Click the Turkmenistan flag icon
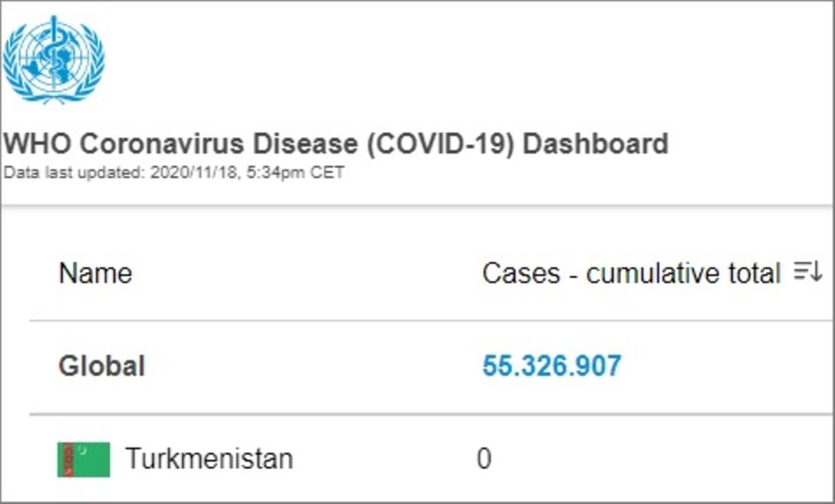The image size is (835, 504). point(84,459)
